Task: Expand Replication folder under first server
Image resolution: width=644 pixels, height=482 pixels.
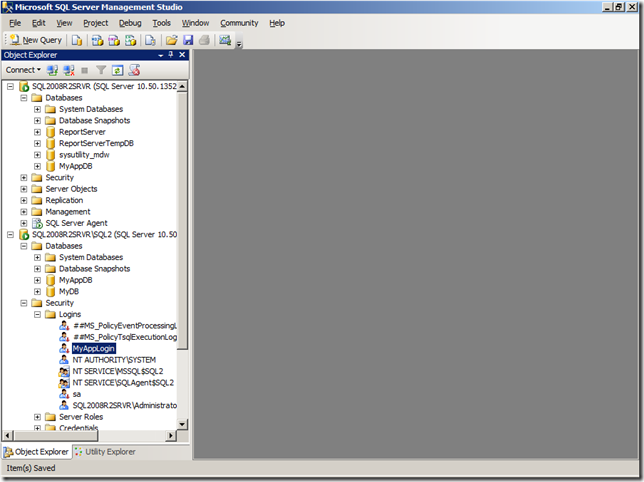Action: coord(24,200)
